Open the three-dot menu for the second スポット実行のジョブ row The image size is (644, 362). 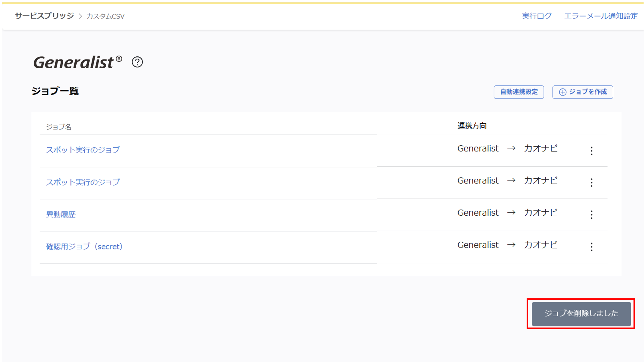click(x=591, y=183)
